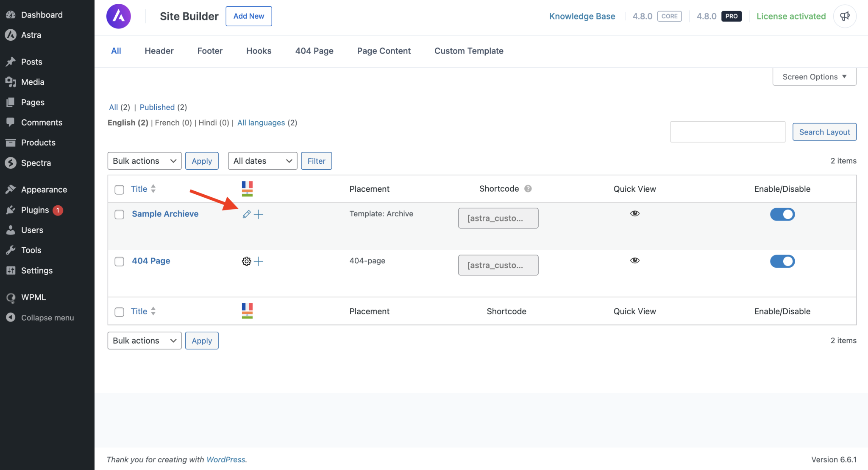This screenshot has height=470, width=868.
Task: Click the Astra logo icon in header
Action: click(x=119, y=16)
